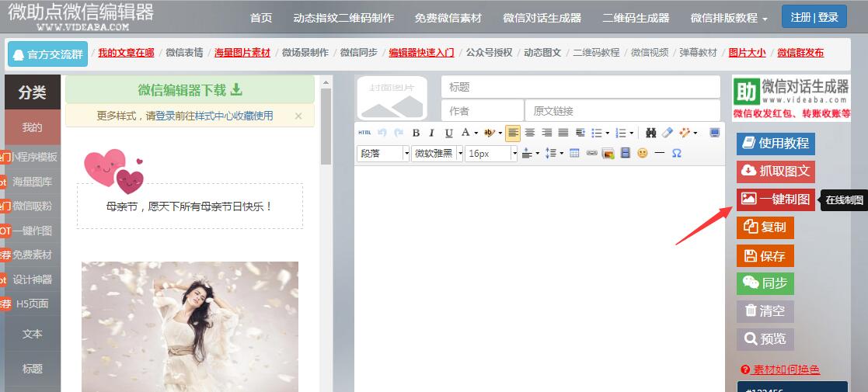Open the magic wand dropdown arrow
Image resolution: width=868 pixels, height=392 pixels.
click(695, 134)
